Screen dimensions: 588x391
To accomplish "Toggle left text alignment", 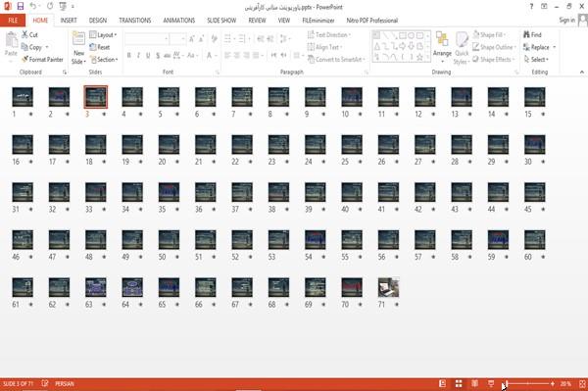I will click(227, 56).
